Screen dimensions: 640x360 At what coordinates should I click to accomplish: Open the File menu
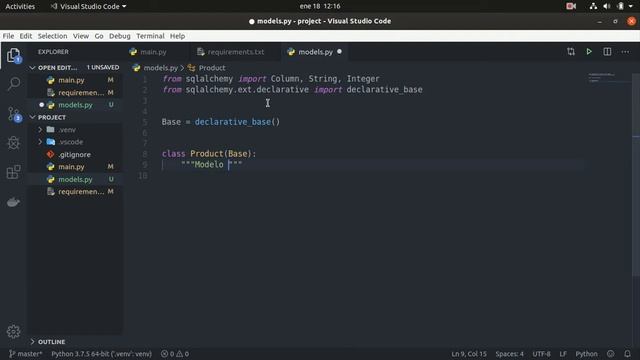click(8, 36)
